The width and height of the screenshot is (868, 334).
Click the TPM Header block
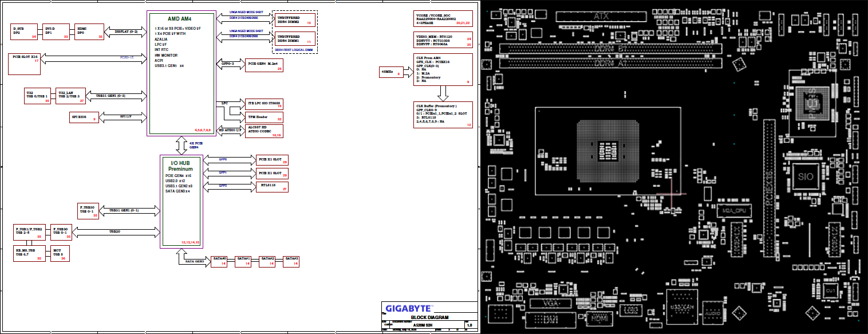click(x=264, y=117)
